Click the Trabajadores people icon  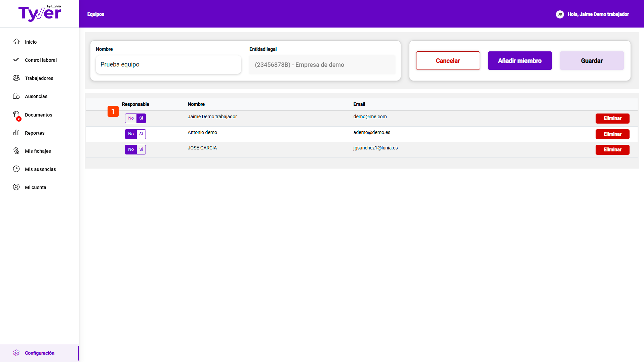(16, 78)
